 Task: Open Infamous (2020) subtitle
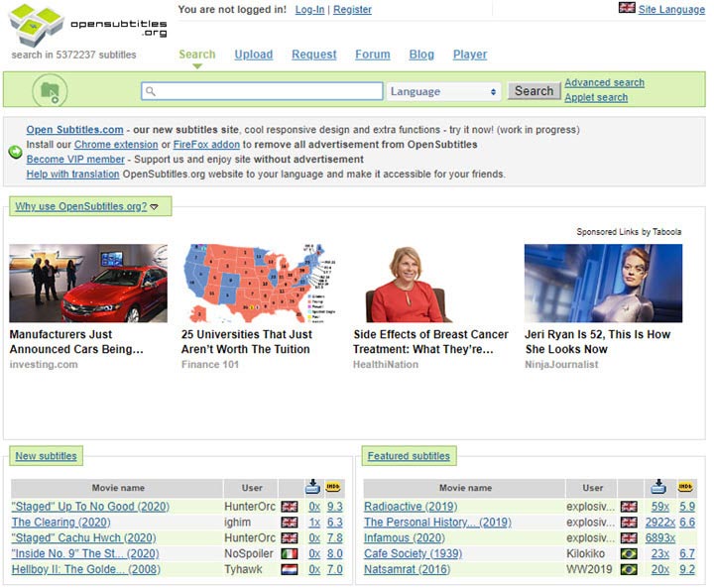click(x=405, y=537)
